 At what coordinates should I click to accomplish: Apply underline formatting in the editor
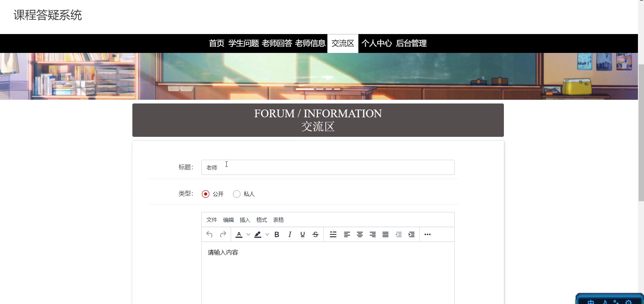(x=302, y=234)
